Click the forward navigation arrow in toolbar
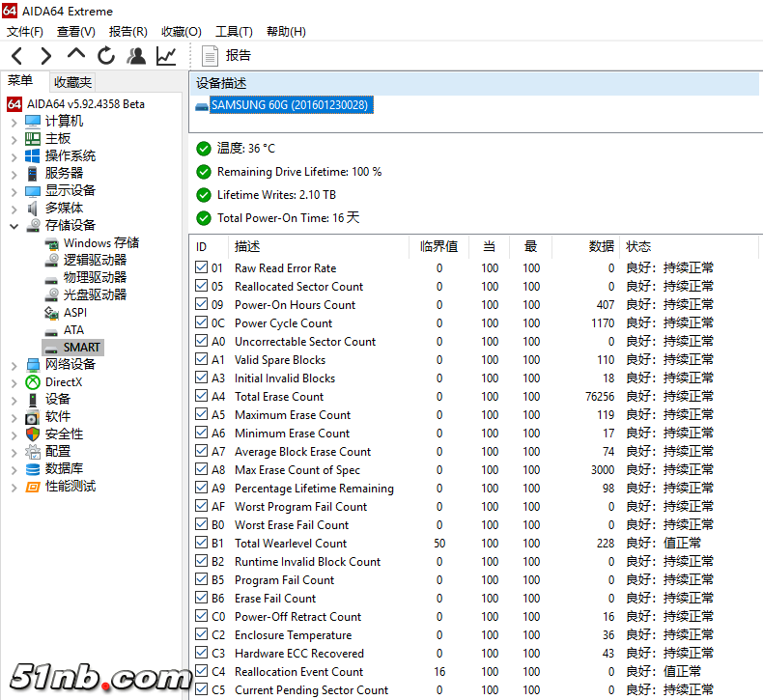This screenshot has width=763, height=700. (45, 56)
